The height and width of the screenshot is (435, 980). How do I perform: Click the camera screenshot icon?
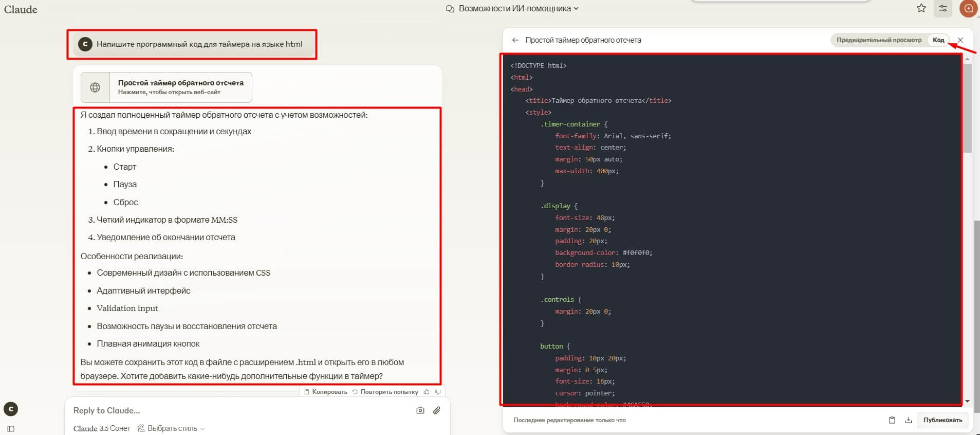(x=420, y=410)
